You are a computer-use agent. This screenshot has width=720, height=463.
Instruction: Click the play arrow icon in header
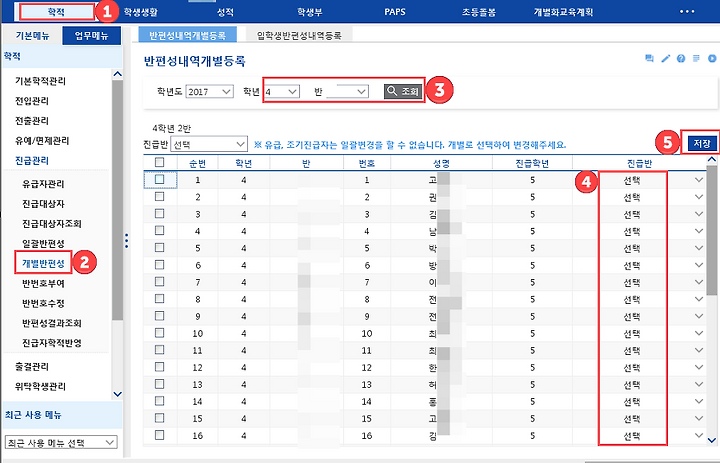pyautogui.click(x=712, y=58)
